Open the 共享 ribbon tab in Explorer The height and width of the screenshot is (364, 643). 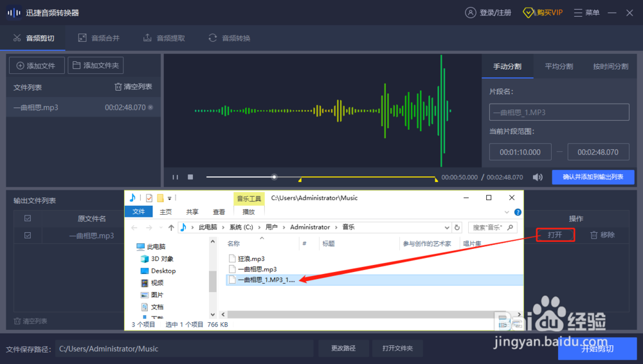click(192, 212)
